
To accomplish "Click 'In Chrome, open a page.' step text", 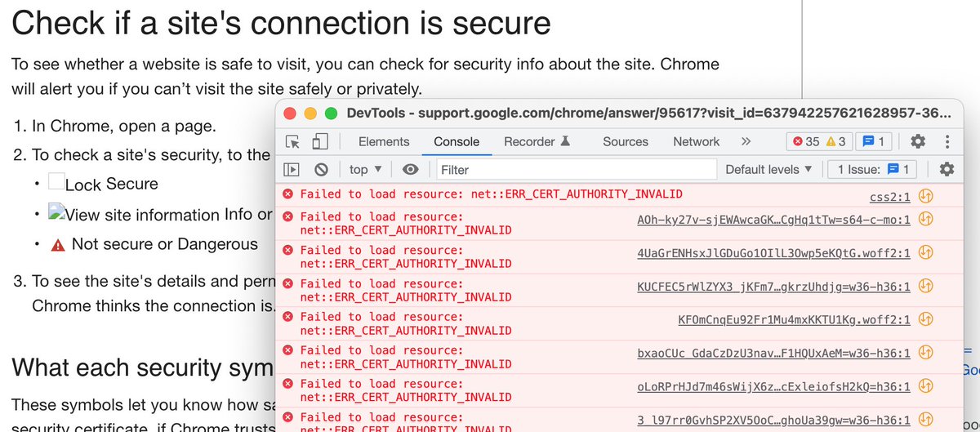I will tap(124, 127).
